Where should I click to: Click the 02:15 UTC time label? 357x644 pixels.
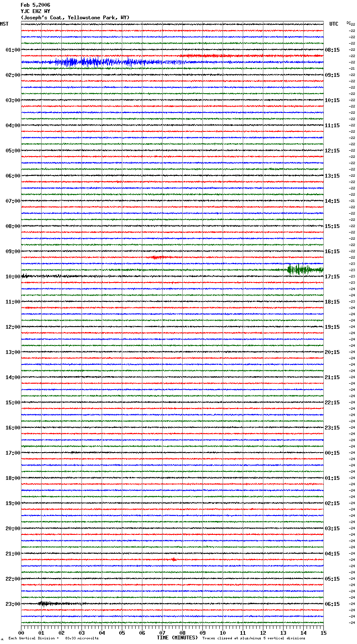[332, 503]
